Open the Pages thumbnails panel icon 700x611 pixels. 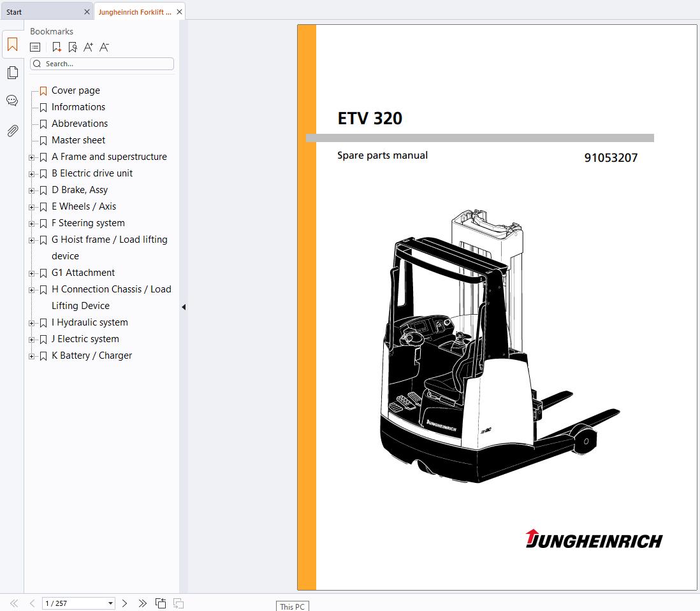13,73
